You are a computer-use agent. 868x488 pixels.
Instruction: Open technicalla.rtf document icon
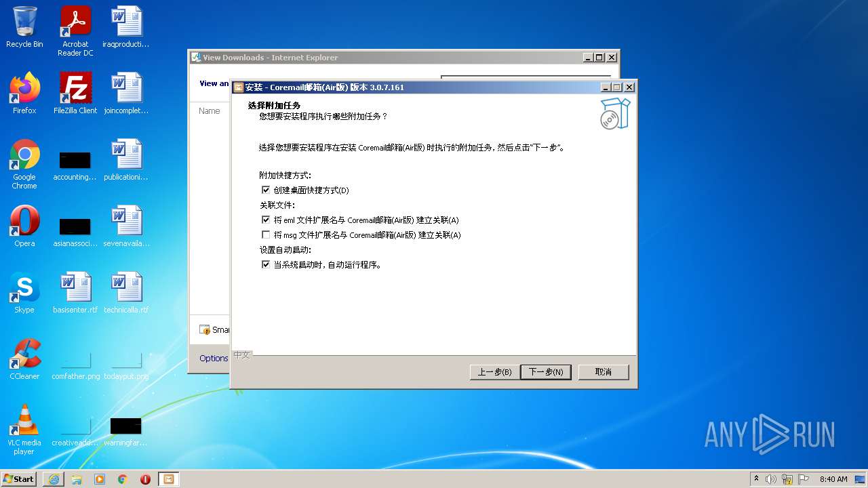tap(126, 293)
